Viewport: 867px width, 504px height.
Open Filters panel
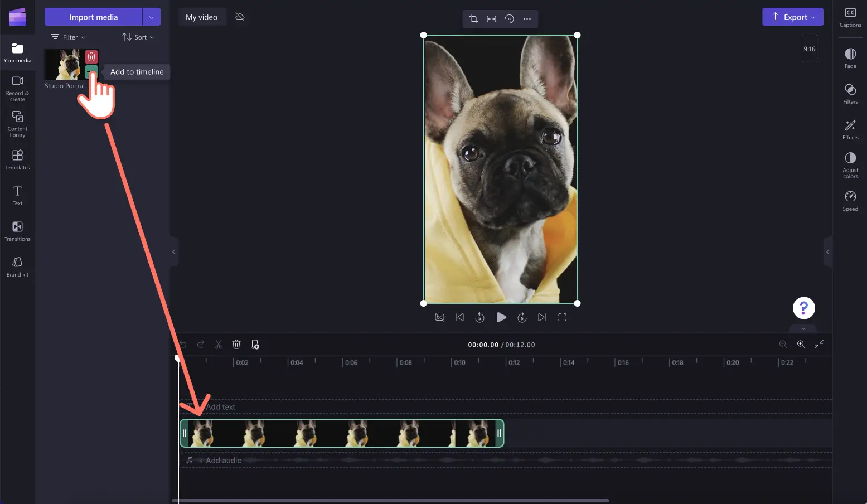coord(850,94)
